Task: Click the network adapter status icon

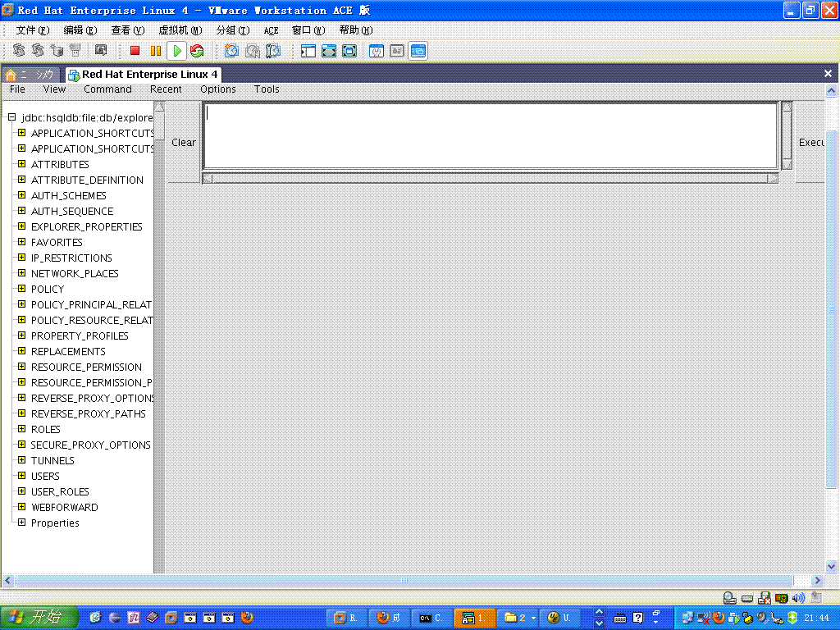Action: pos(782,598)
